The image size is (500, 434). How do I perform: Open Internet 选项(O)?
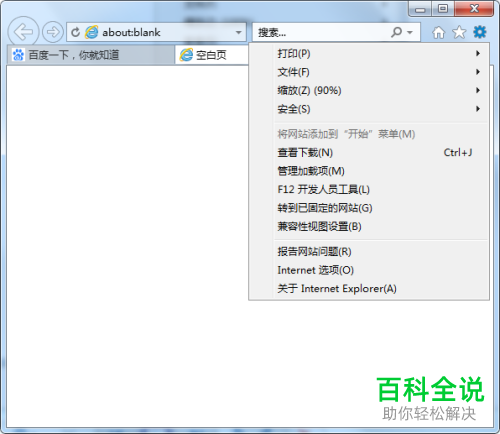369,270
